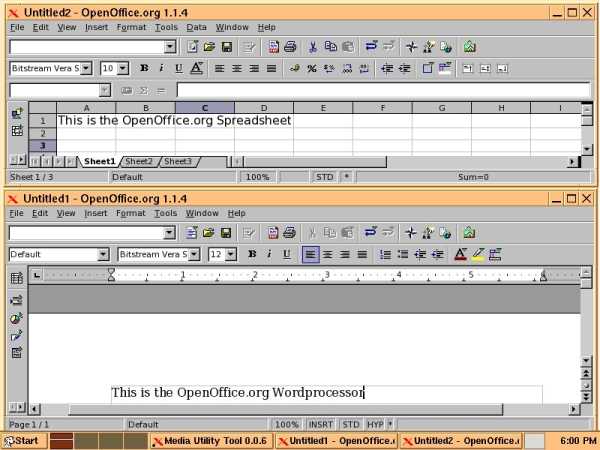Screen dimensions: 600x450
Task: Expand URL dropdown in Untitled2 window
Action: [x=170, y=47]
